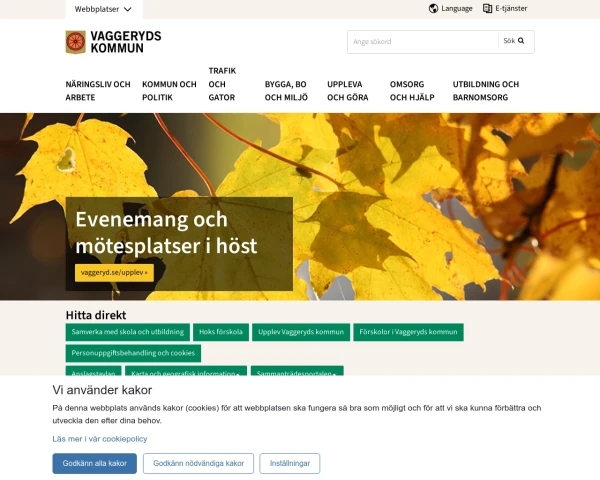Open the Bygga, bo och miljö menu

click(x=286, y=91)
